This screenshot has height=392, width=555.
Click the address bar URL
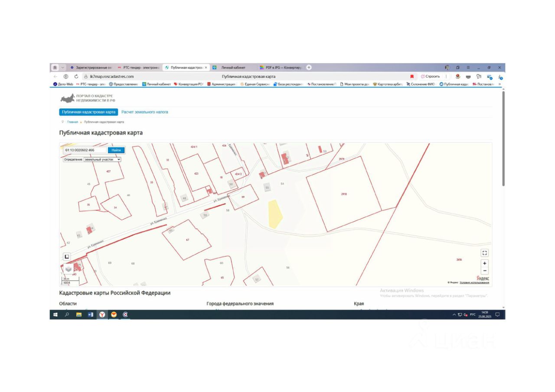click(x=111, y=77)
